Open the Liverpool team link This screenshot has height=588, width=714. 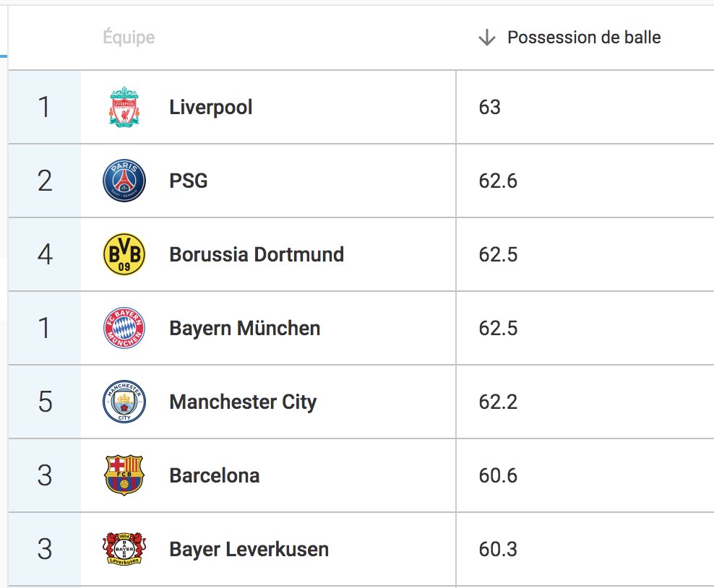tap(211, 108)
